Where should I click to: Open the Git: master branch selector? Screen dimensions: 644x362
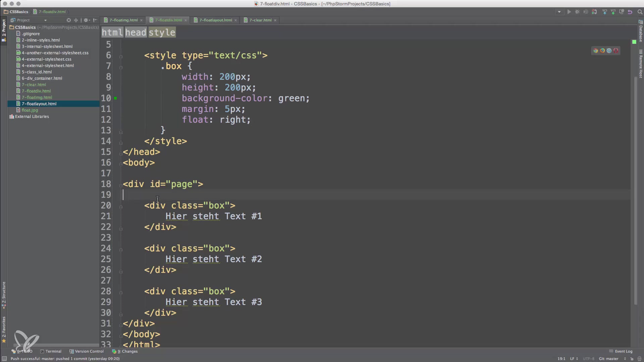608,359
